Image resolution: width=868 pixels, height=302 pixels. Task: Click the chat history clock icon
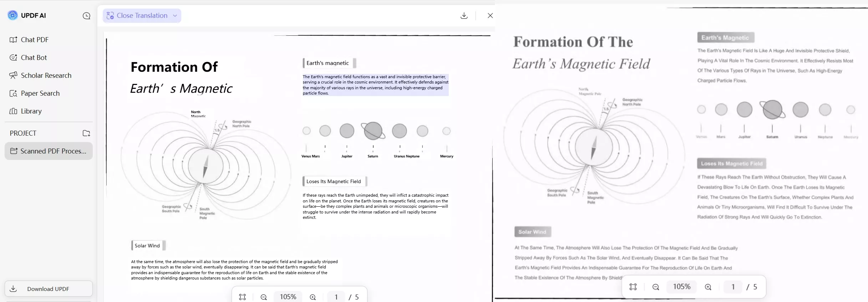tap(86, 16)
